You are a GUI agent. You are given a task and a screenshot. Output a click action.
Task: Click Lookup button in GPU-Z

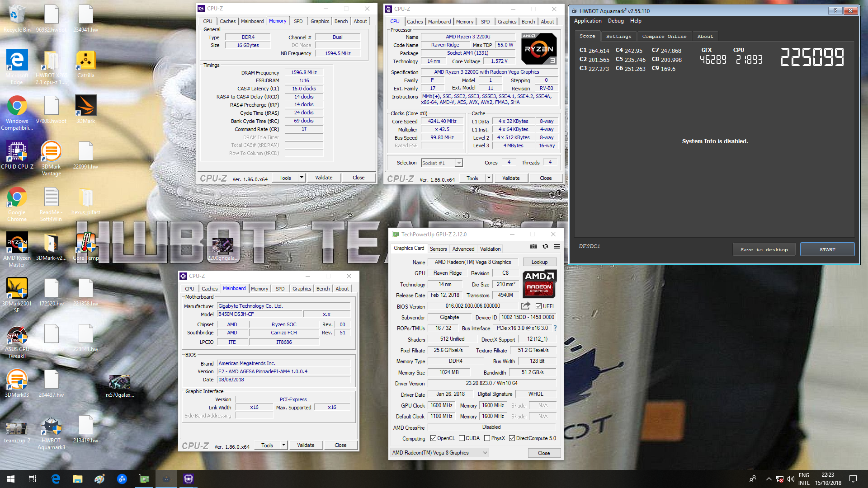coord(539,262)
